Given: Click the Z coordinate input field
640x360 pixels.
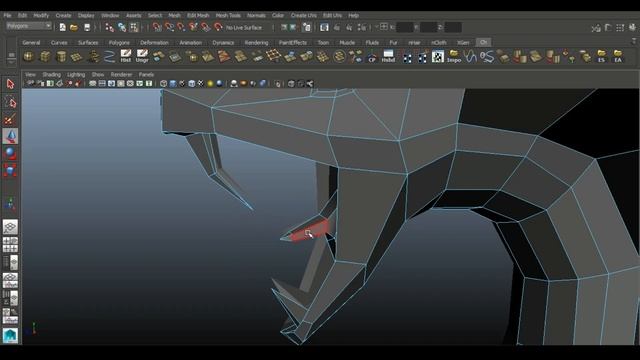Looking at the screenshot, I should (x=453, y=27).
